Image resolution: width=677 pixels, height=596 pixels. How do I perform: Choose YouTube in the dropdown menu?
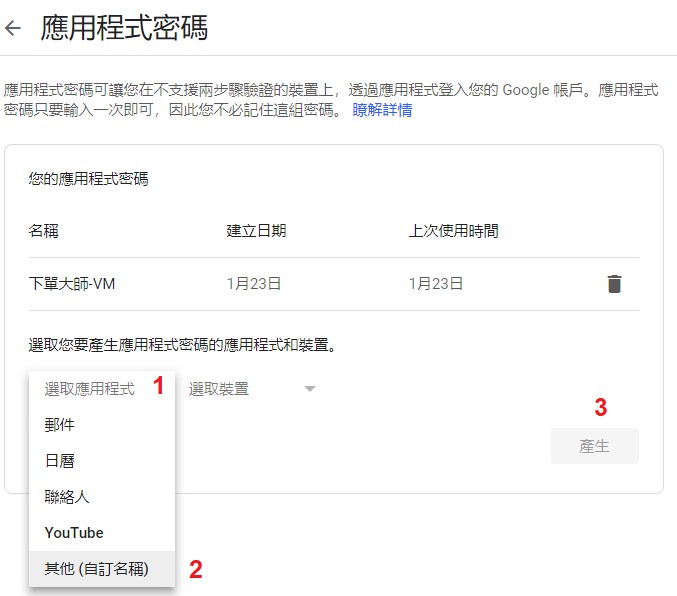pyautogui.click(x=102, y=533)
